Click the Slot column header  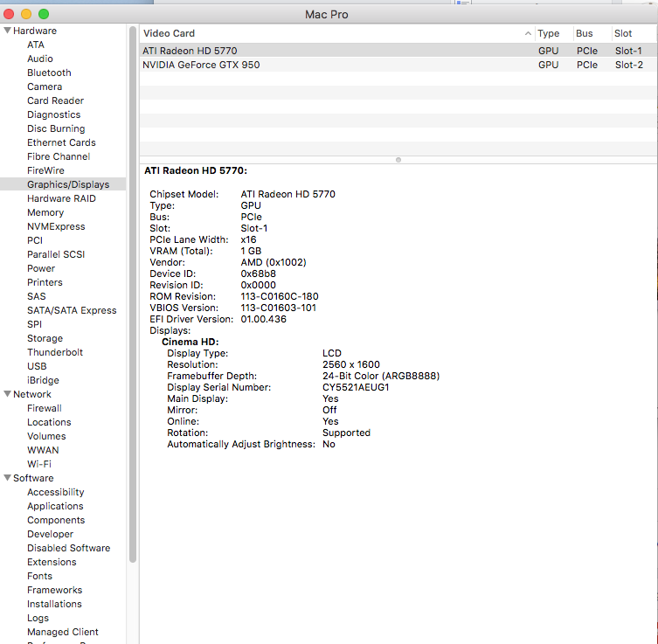pyautogui.click(x=634, y=33)
